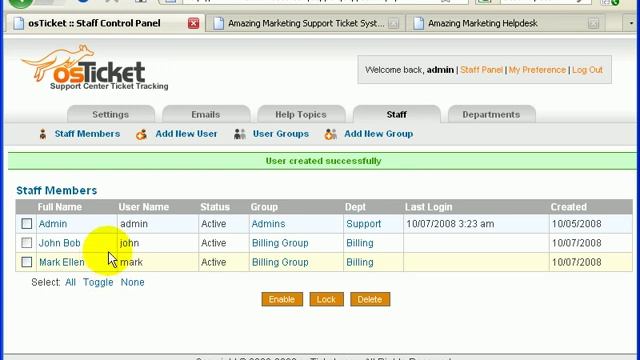Open the John Bob staff profile

(60, 243)
